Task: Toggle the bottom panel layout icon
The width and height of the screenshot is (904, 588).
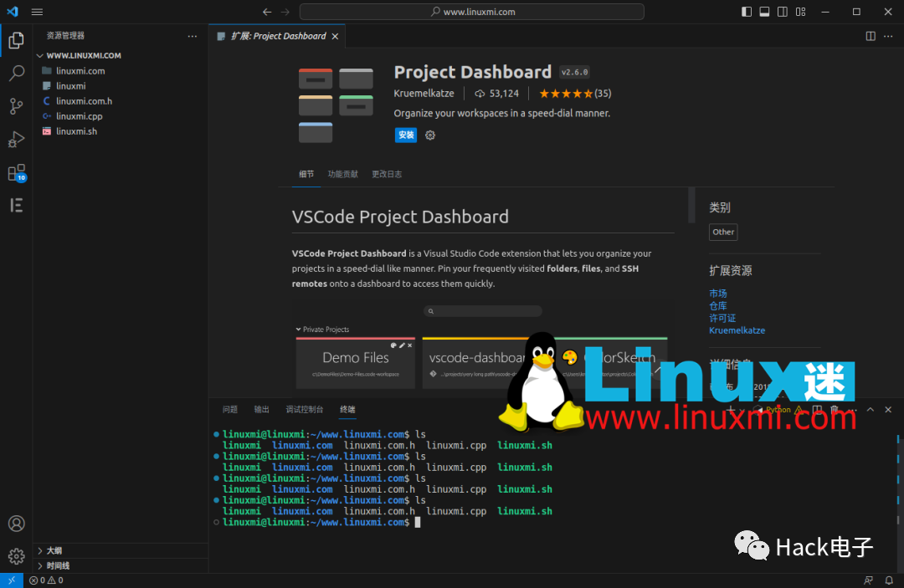Action: coord(764,12)
